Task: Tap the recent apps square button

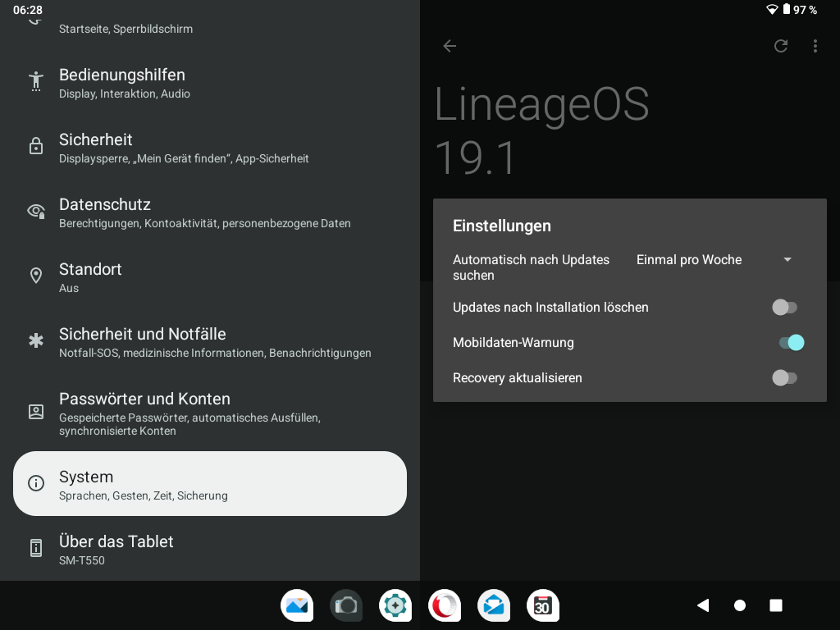Action: click(x=776, y=605)
